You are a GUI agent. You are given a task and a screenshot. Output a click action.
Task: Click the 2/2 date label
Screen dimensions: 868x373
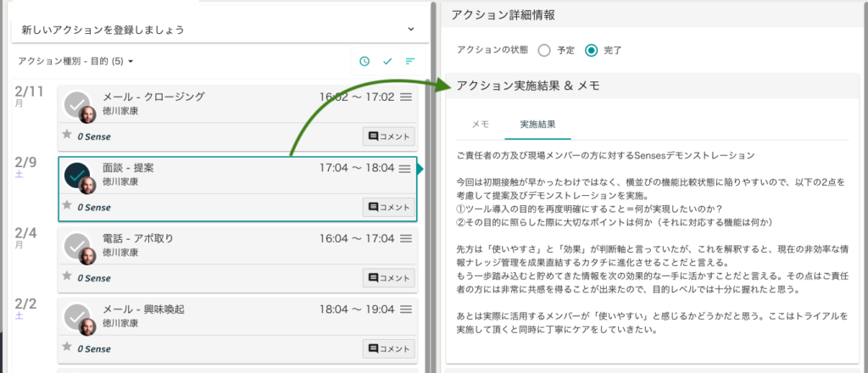click(25, 303)
